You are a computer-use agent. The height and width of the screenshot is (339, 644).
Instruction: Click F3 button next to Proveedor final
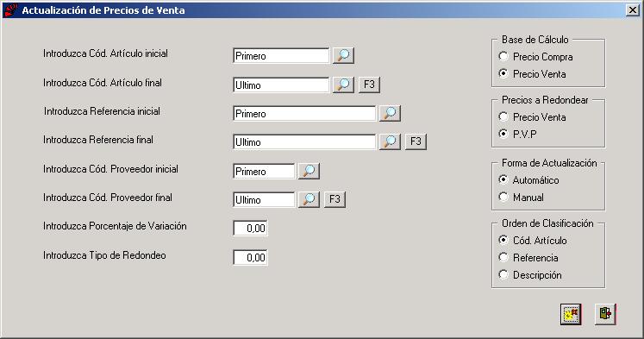click(x=335, y=199)
